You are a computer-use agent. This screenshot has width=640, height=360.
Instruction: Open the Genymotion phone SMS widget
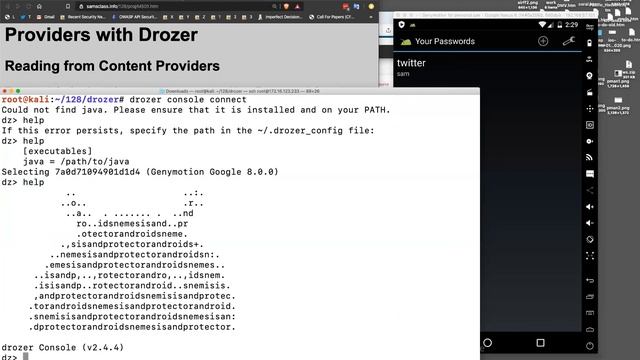pyautogui.click(x=589, y=174)
